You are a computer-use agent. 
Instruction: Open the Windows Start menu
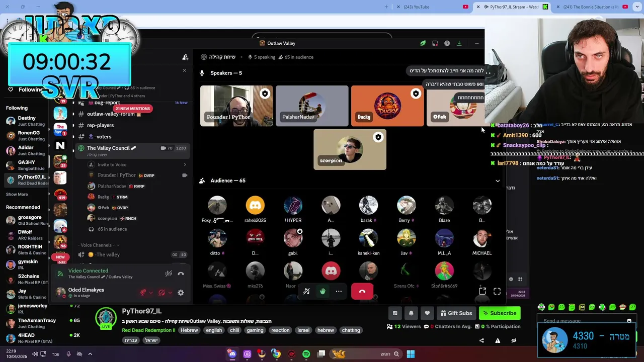(x=411, y=354)
